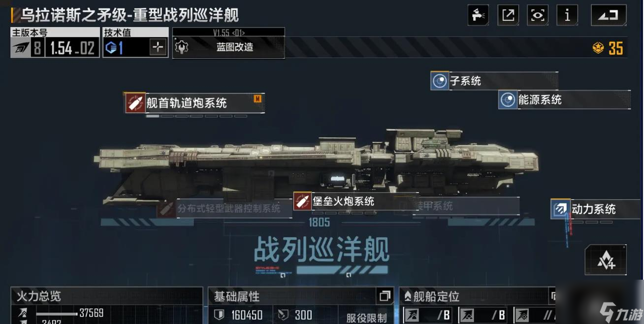Click the 服役限制 service limit label

pos(366,318)
